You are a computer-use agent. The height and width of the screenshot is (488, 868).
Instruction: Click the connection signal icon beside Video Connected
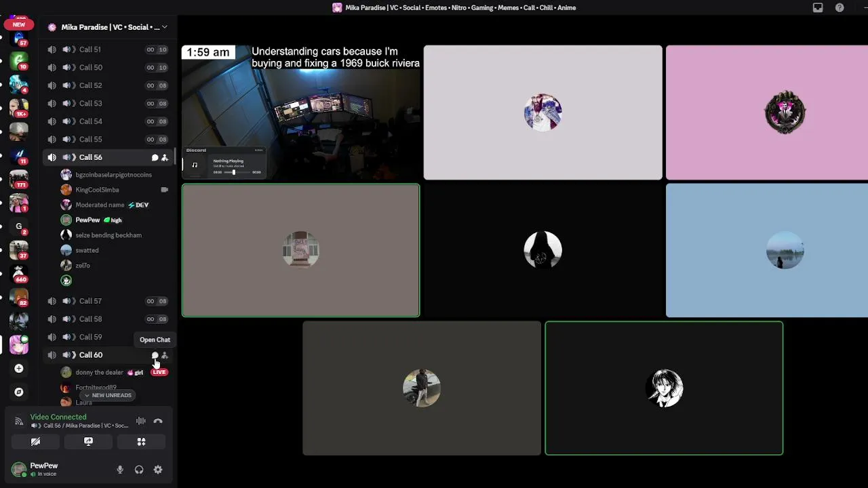(19, 421)
